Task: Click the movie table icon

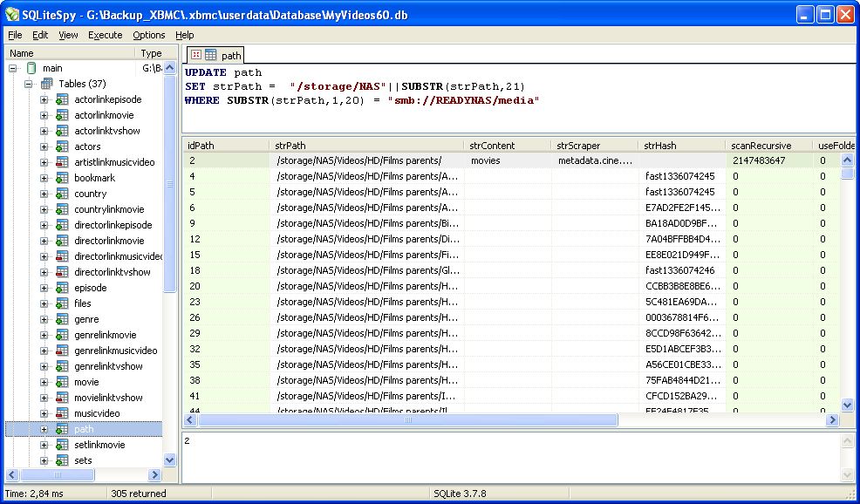Action: pos(62,382)
